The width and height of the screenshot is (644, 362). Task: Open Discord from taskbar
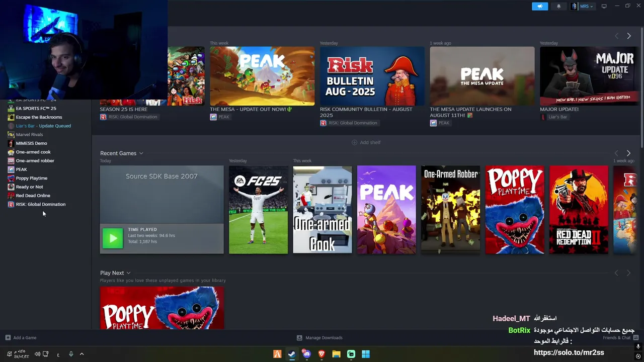click(306, 354)
